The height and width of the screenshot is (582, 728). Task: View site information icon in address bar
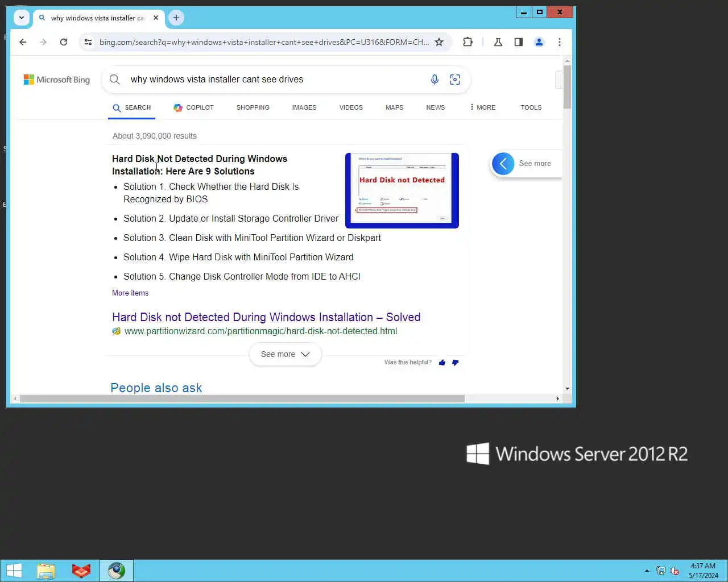coord(88,42)
